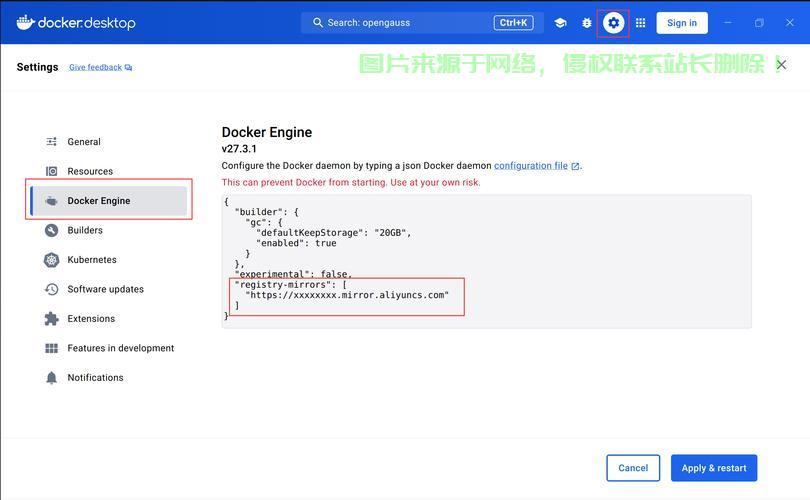810x500 pixels.
Task: Click the Ctrl+K shortcut badge
Action: 513,23
